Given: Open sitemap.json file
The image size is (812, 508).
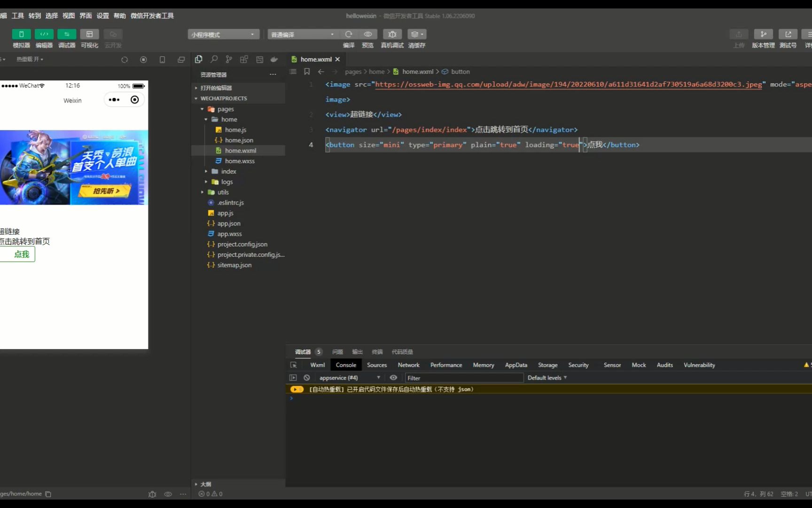Looking at the screenshot, I should (238, 265).
